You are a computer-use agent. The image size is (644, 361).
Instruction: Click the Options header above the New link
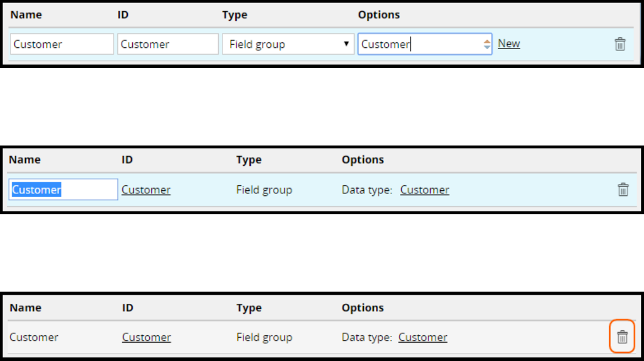pyautogui.click(x=379, y=15)
